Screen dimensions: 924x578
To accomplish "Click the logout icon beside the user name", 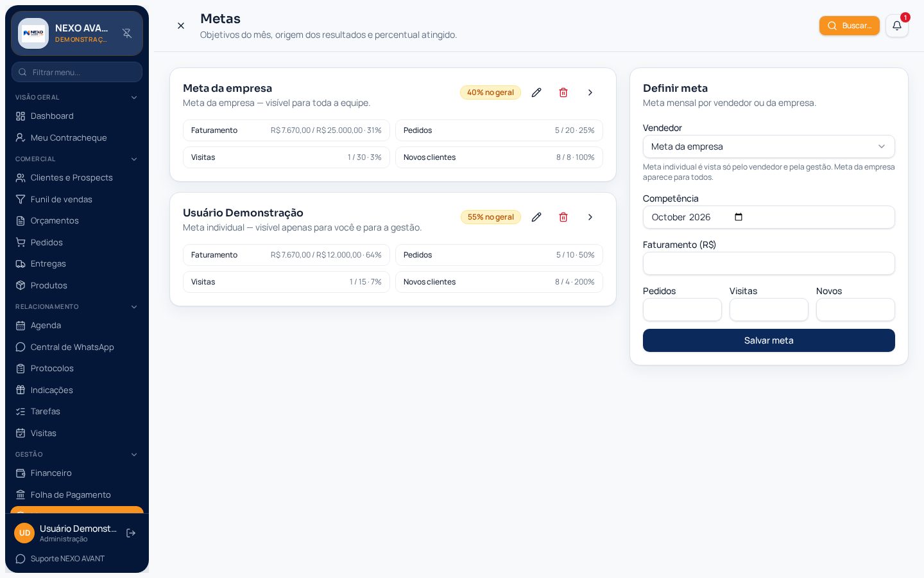I will (x=131, y=533).
